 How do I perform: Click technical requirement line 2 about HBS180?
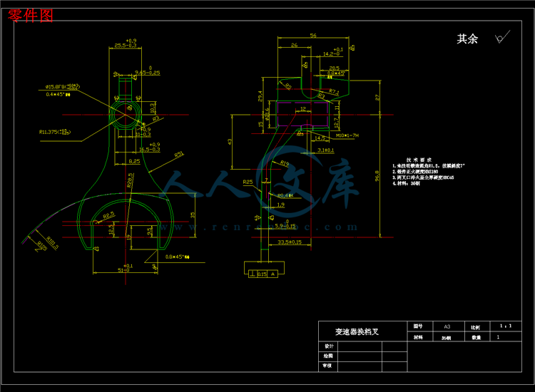coord(415,172)
